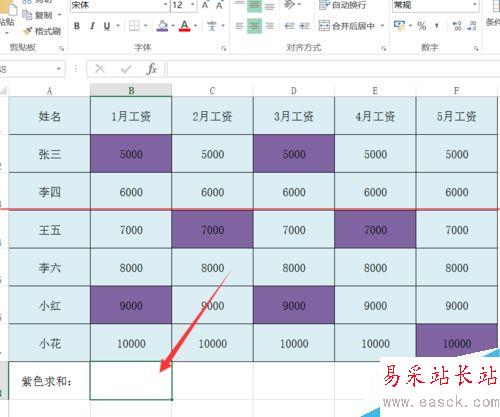Select the '李六' name cell
The width and height of the screenshot is (500, 417).
[x=49, y=267]
